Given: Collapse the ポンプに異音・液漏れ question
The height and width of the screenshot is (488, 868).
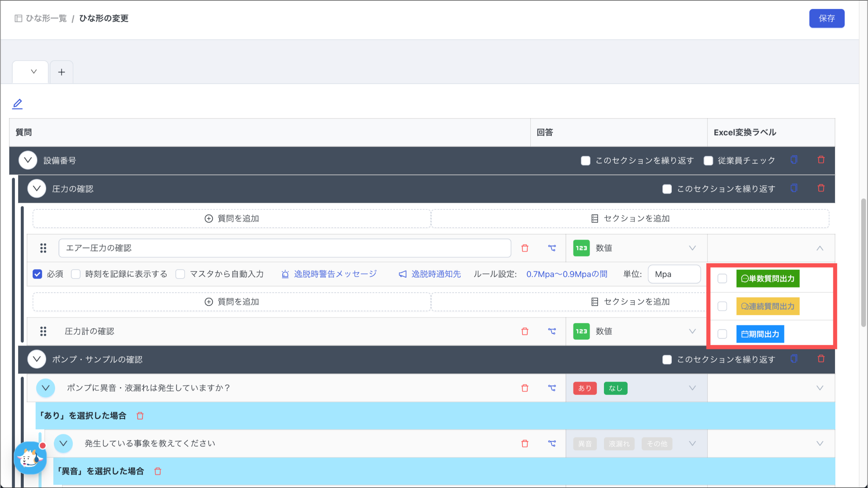Looking at the screenshot, I should click(x=46, y=388).
